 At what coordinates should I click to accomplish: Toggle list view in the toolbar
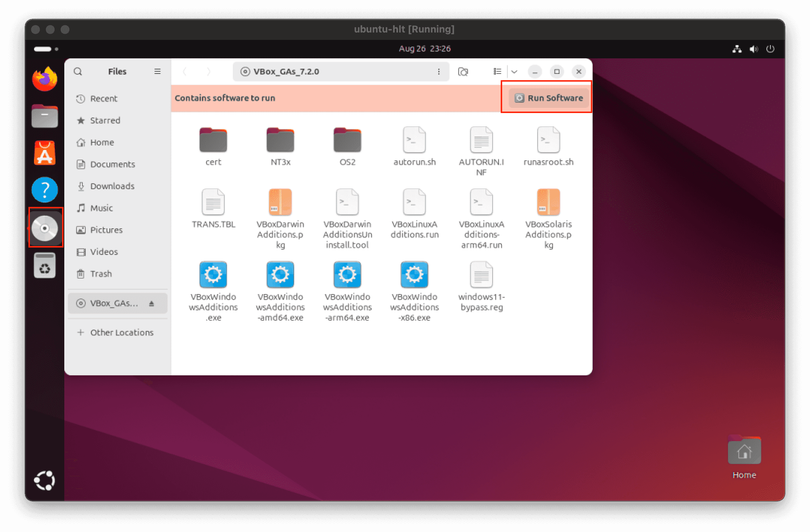497,71
